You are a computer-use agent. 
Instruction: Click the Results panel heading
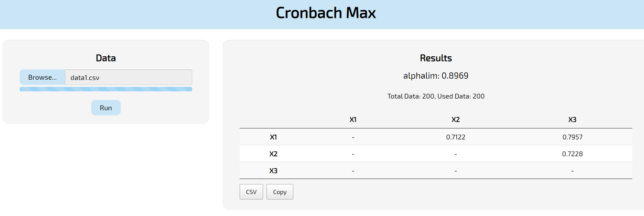(x=435, y=58)
